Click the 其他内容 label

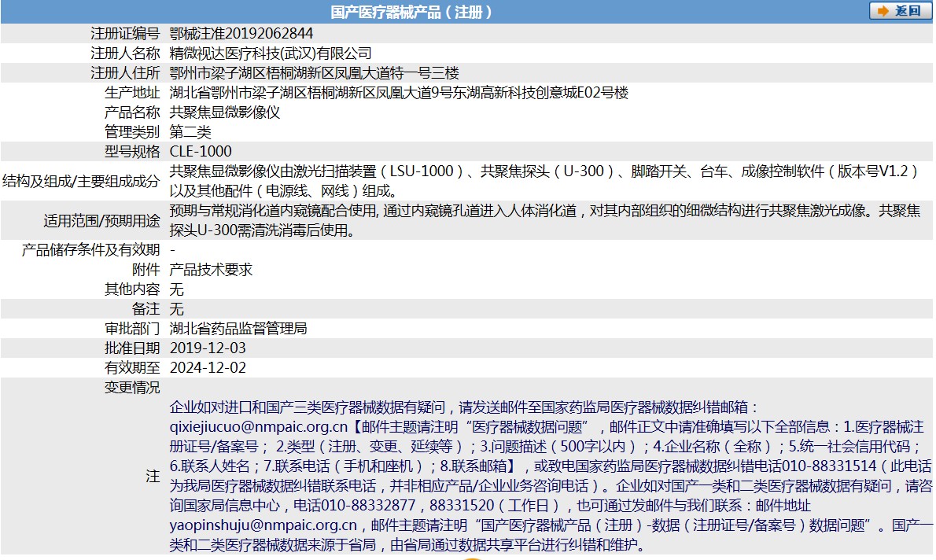point(132,289)
